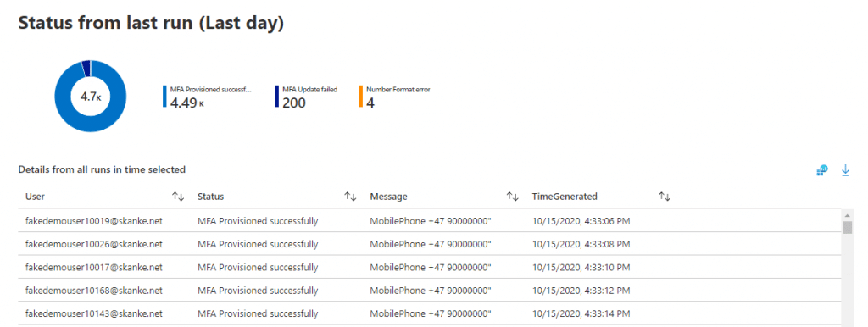Select row for fakedemouser10026@skanke.net
Viewport: 868px width, 327px height.
[430, 244]
